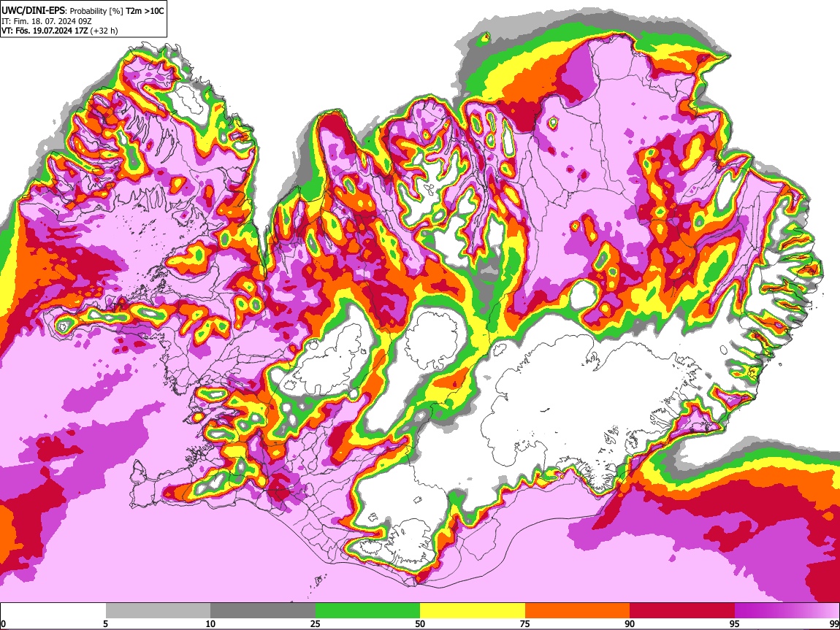This screenshot has height=630, width=840.
Task: Click the white 0–5 legend swatch
Action: (53, 611)
